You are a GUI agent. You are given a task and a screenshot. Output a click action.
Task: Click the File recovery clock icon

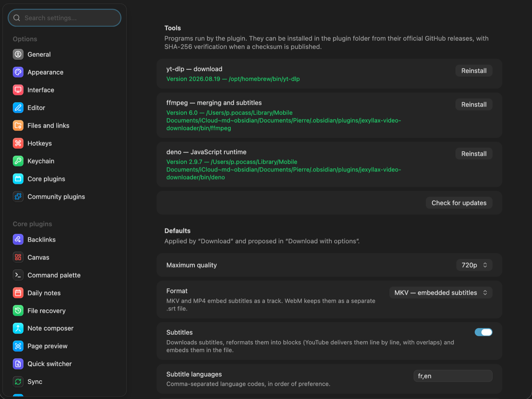click(18, 310)
